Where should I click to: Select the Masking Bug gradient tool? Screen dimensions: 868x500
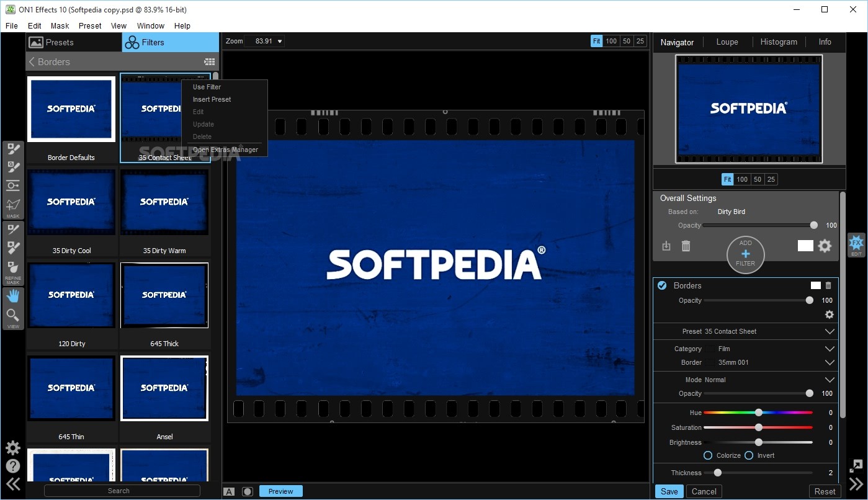(13, 185)
